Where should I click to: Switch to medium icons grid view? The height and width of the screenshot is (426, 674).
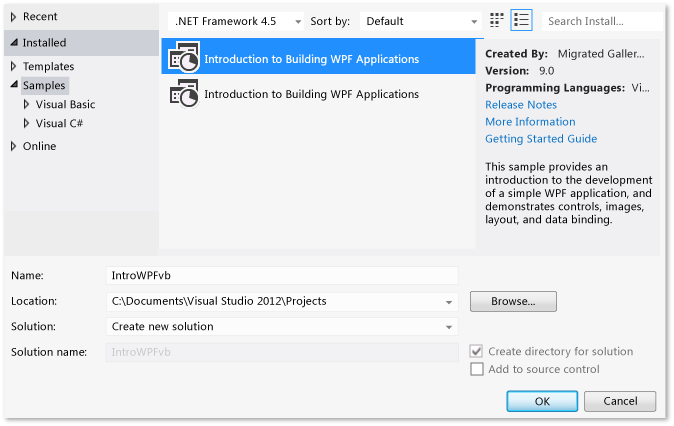click(x=497, y=20)
